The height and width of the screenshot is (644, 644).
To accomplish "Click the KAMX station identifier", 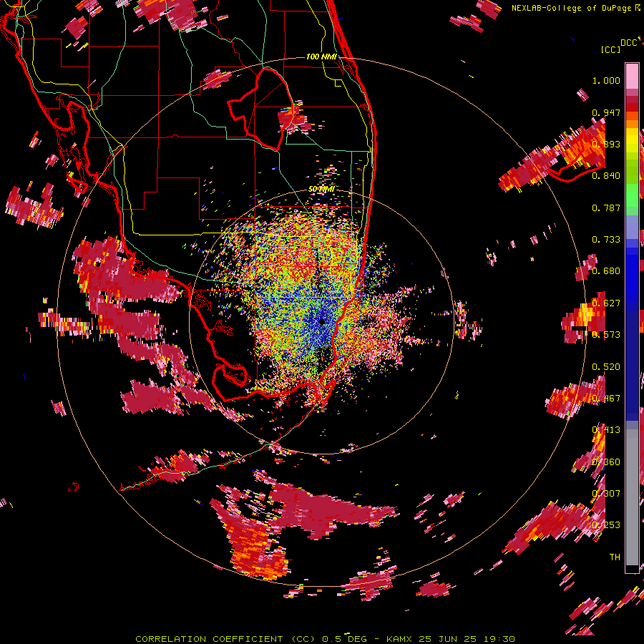I will [399, 639].
